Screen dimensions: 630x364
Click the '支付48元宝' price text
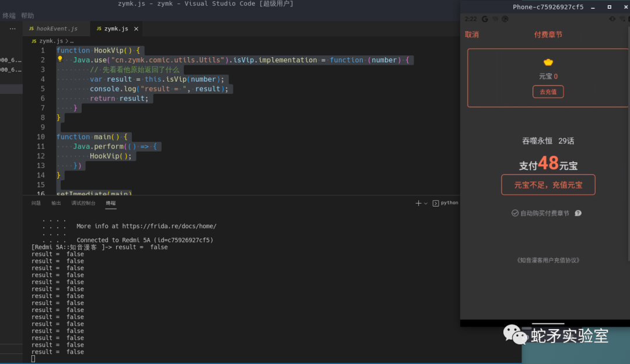pos(548,164)
